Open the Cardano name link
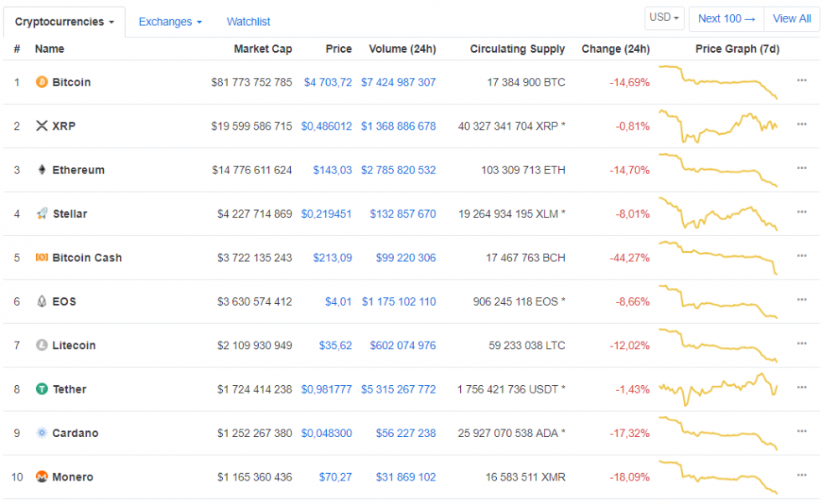838x504 pixels. coord(75,433)
